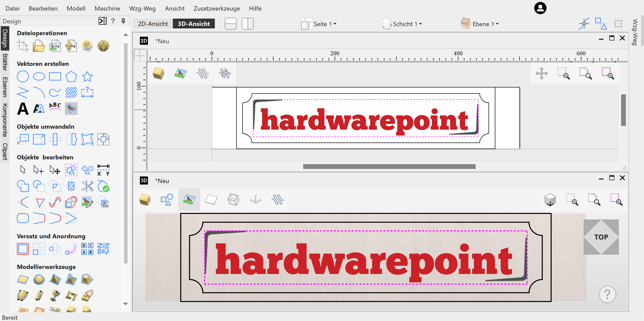The width and height of the screenshot is (644, 321).
Task: Select the arrow selection tool
Action: [23, 170]
